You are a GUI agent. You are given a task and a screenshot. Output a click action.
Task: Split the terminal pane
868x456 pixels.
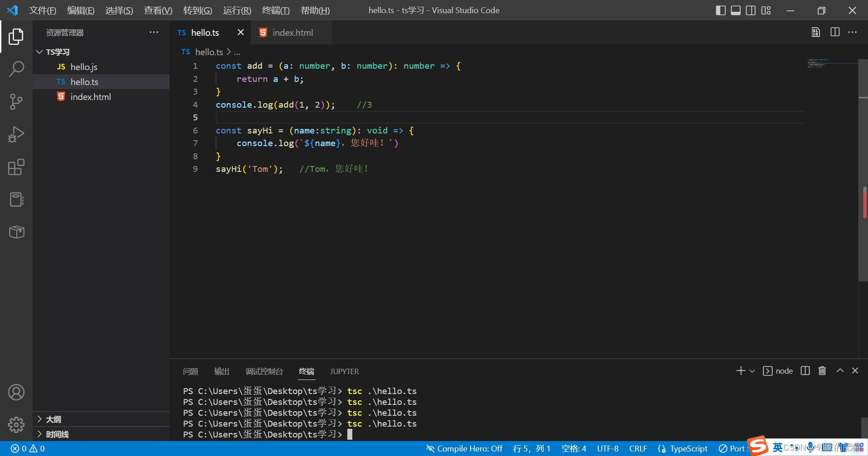(805, 371)
